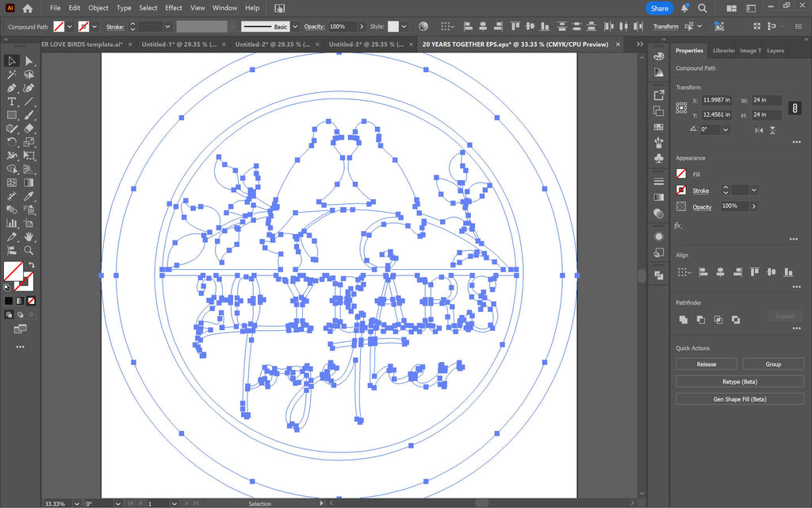Open the Object menu
812x508 pixels.
98,8
